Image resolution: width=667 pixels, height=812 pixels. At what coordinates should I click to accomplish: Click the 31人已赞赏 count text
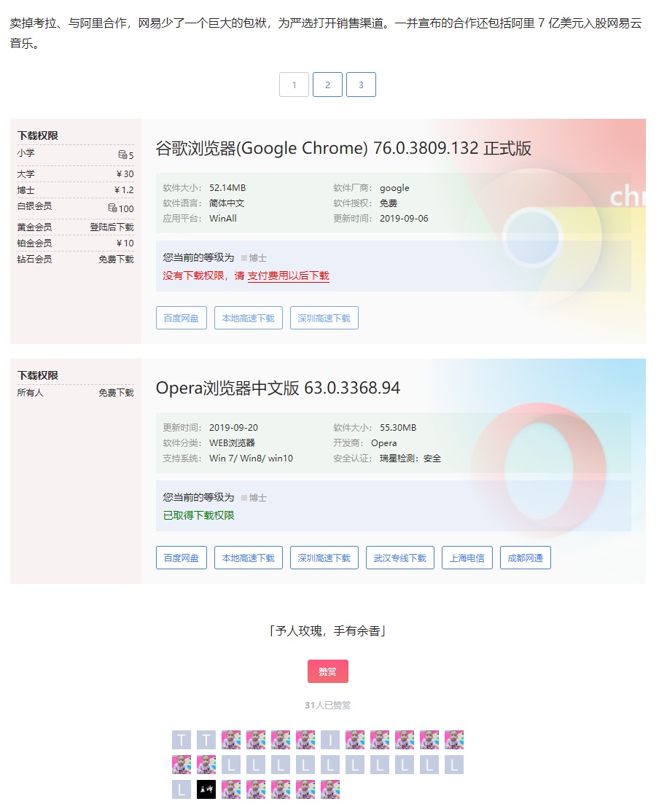328,706
